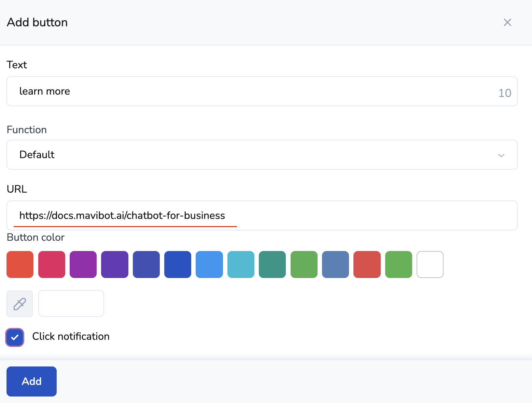Select the pink-crimson button color

coord(52,264)
